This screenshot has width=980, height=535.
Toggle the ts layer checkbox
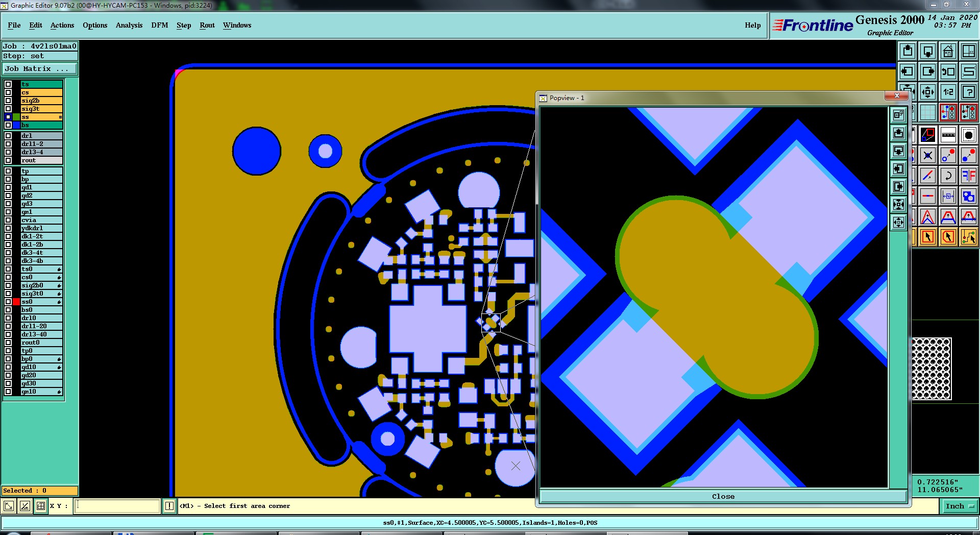(8, 84)
